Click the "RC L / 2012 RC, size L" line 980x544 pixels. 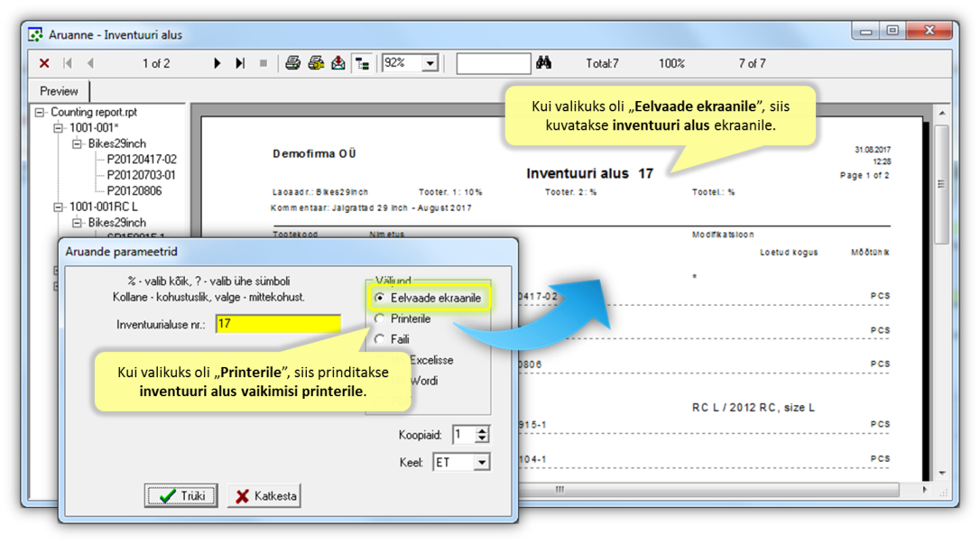(753, 407)
